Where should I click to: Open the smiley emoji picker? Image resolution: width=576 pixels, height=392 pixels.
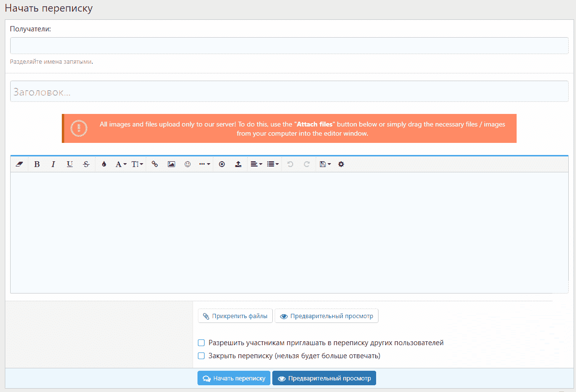coord(187,164)
